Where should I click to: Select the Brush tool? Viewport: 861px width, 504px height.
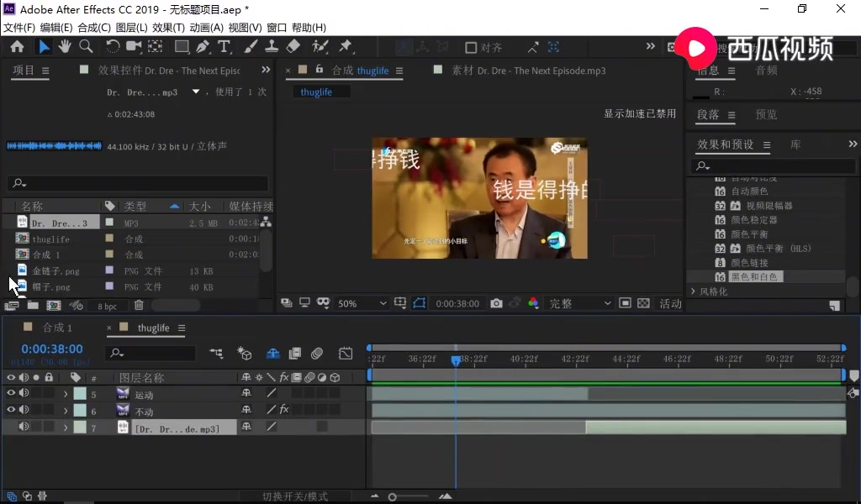point(251,47)
